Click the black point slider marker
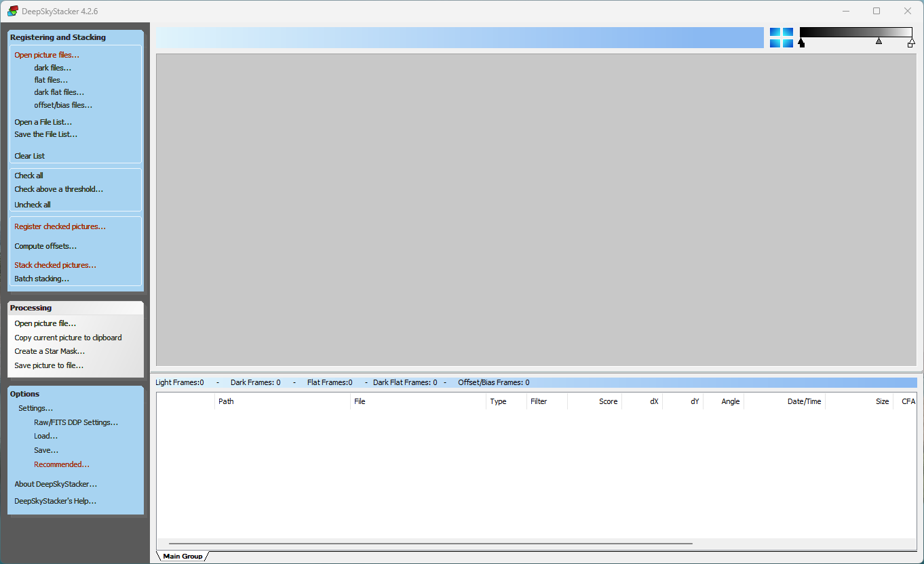924x564 pixels. [801, 43]
